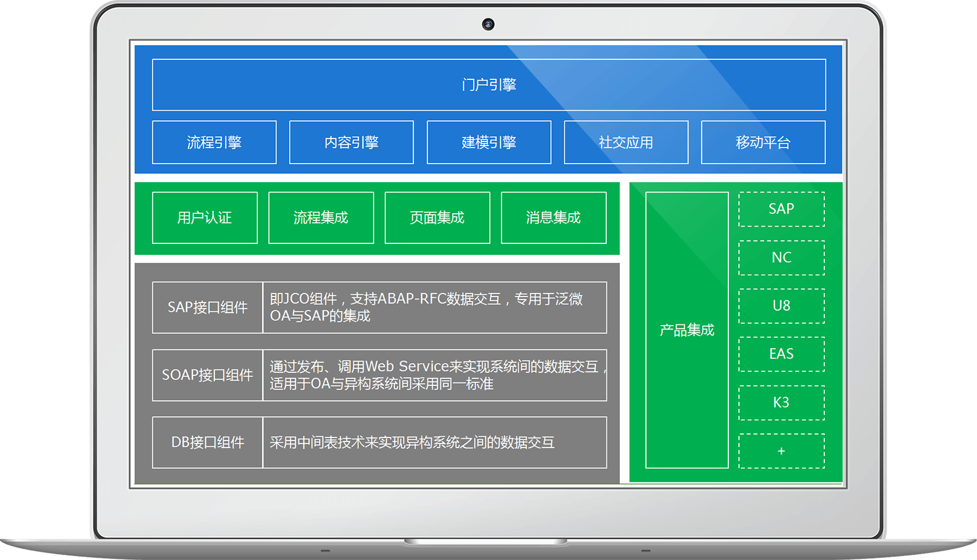The width and height of the screenshot is (977, 560).
Task: Click the U8 dashed product box
Action: 781,306
